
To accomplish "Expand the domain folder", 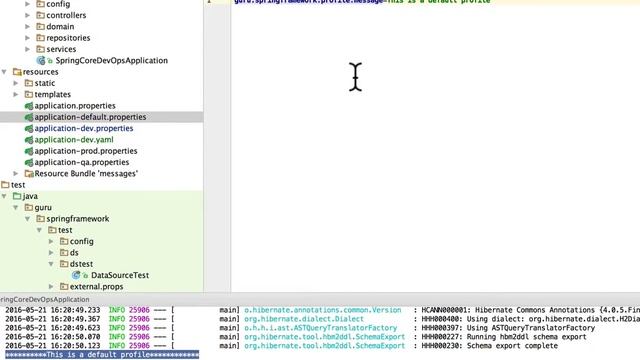I will pos(28,27).
